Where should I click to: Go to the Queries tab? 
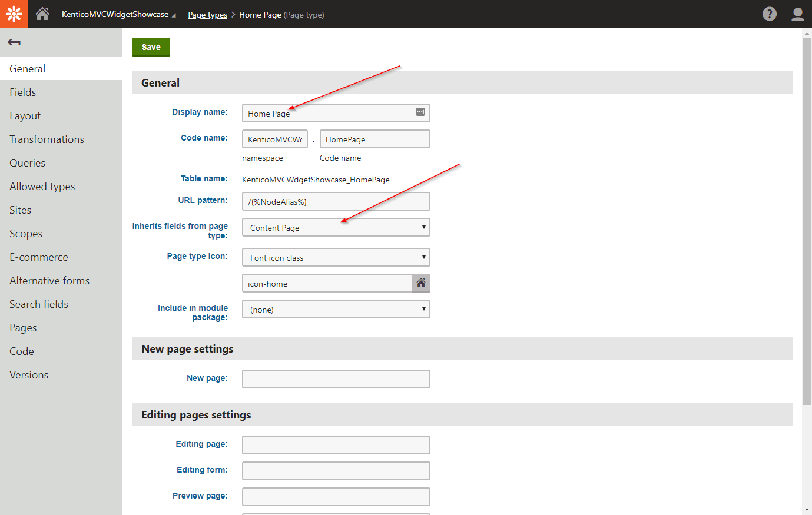point(61,162)
